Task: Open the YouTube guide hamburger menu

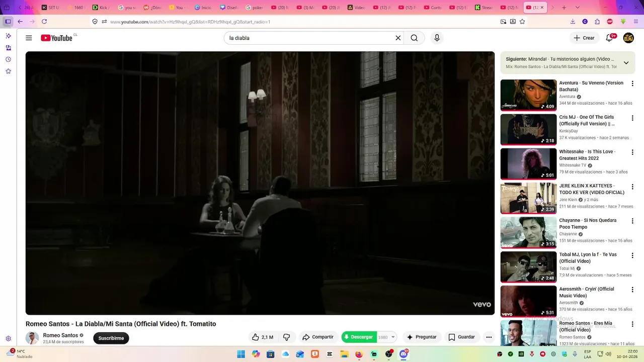Action: click(29, 38)
